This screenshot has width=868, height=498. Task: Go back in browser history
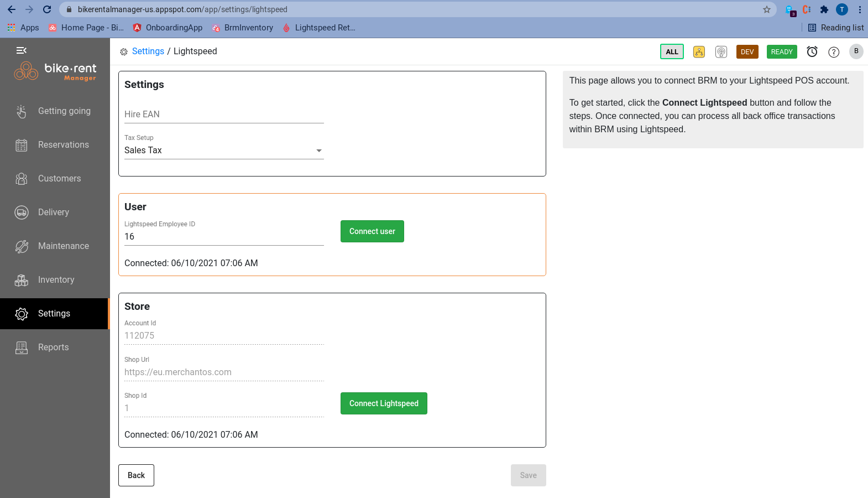[12, 9]
